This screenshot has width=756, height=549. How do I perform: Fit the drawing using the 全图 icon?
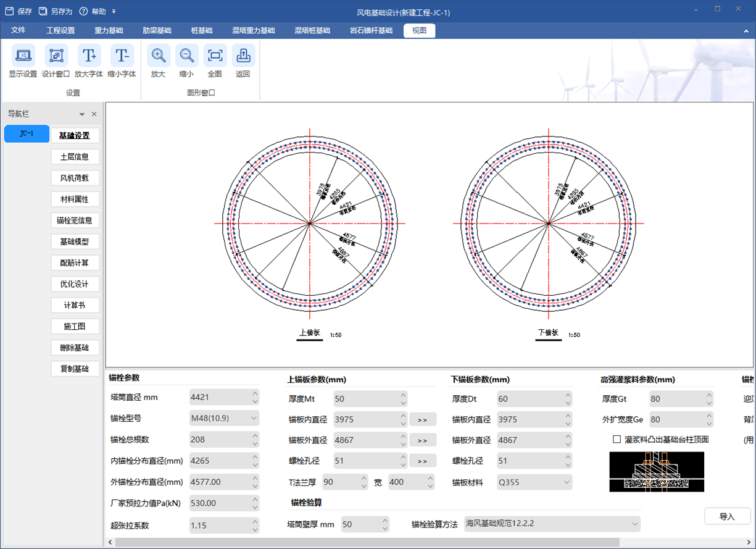click(215, 56)
